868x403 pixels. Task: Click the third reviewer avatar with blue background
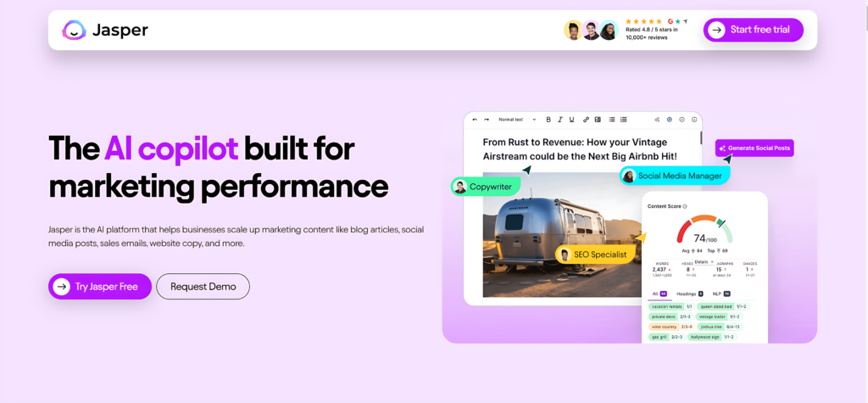(x=609, y=30)
